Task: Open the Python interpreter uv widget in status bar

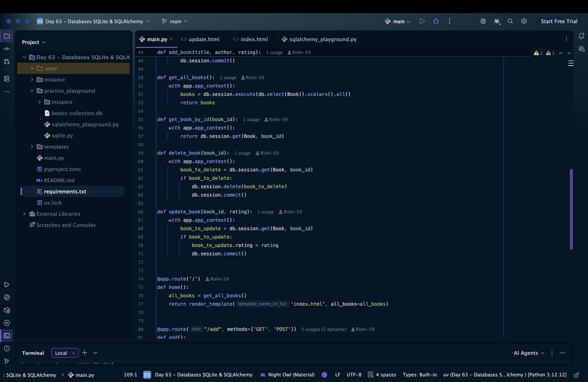Action: coord(505,375)
